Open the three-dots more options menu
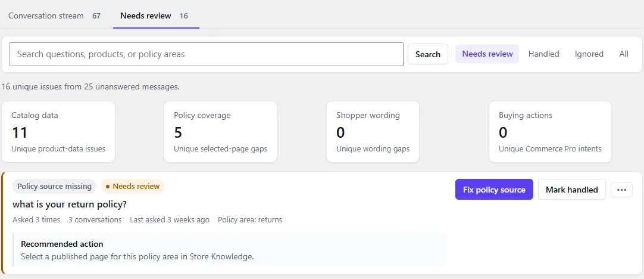 click(621, 190)
